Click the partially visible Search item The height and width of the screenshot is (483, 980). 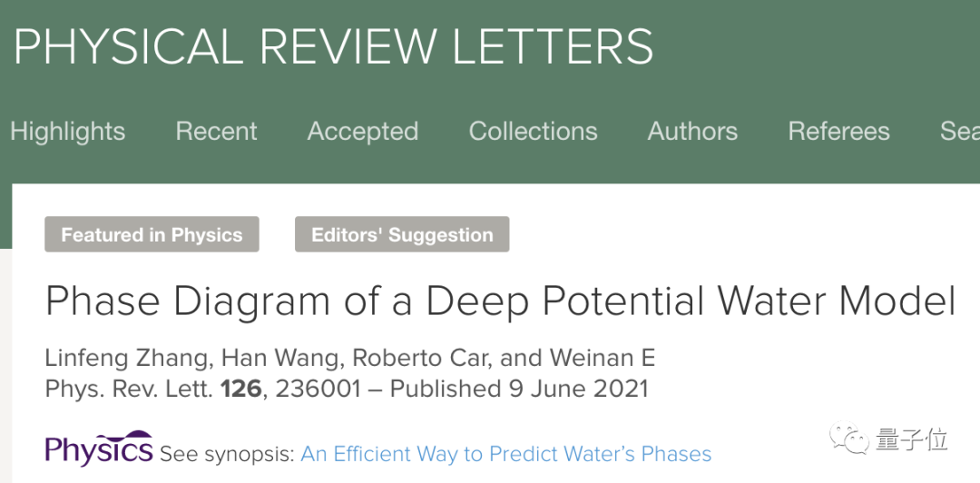tap(959, 131)
